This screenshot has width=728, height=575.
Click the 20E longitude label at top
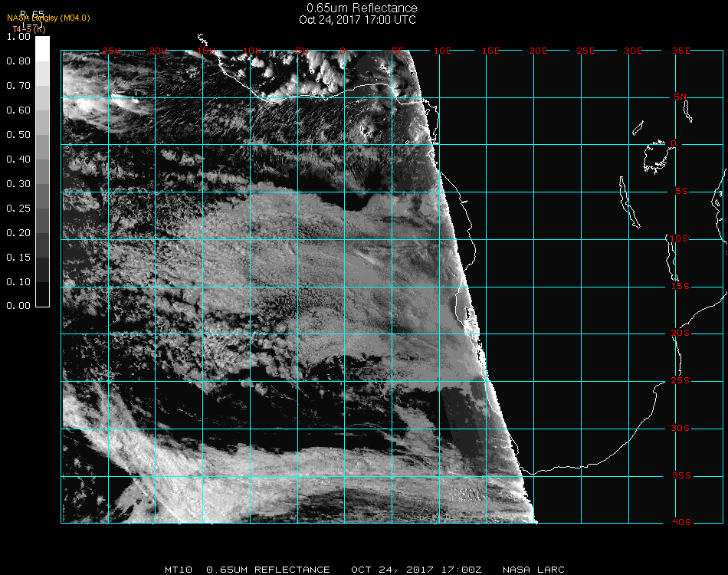click(538, 51)
